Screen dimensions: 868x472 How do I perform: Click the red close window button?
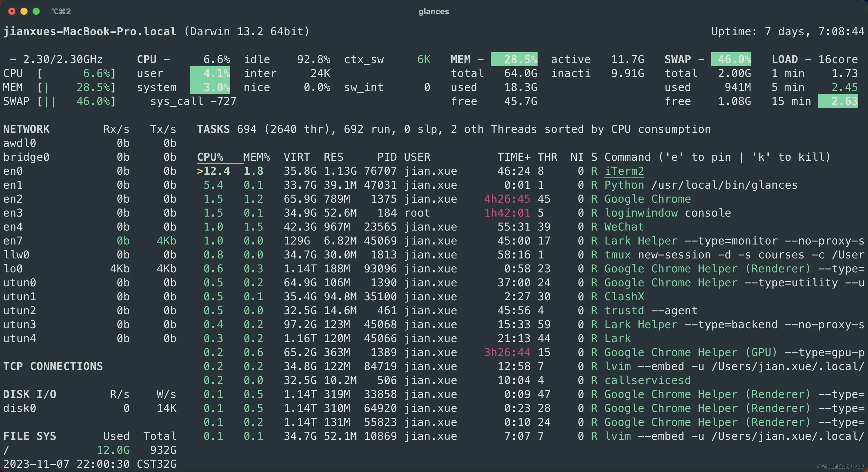(x=12, y=12)
